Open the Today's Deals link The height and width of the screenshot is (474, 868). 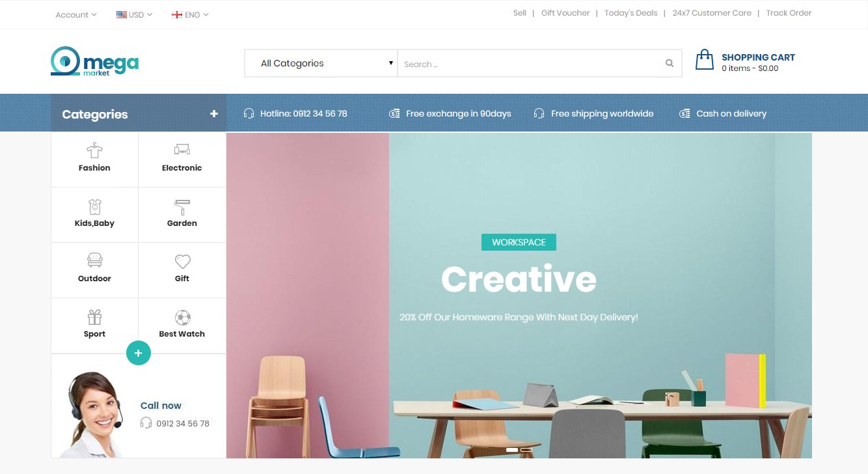(631, 13)
